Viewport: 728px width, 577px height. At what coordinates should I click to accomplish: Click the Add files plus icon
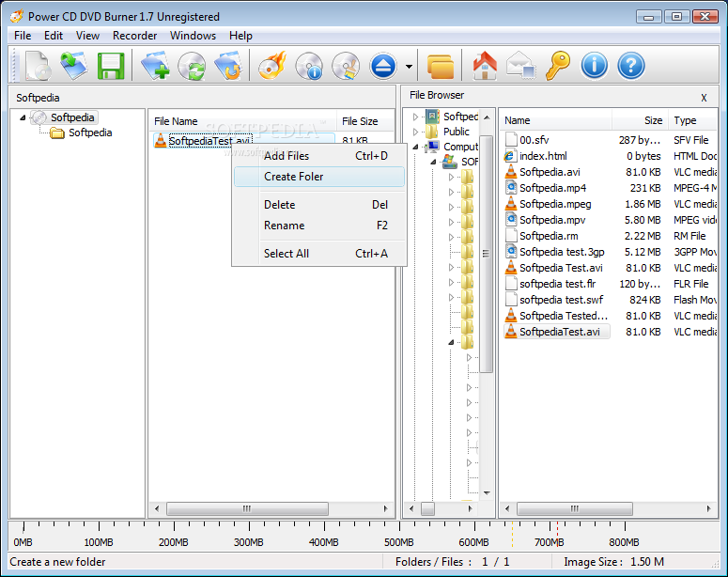point(155,66)
